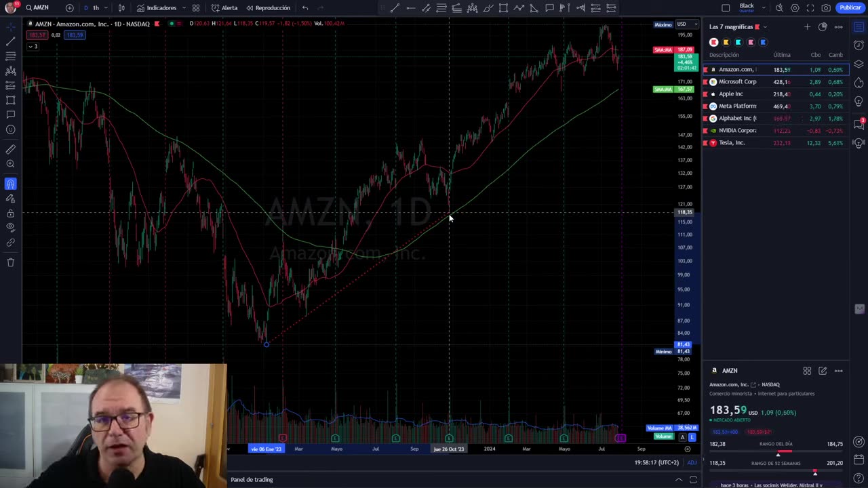Select Apple Inc in watchlist

(776, 94)
